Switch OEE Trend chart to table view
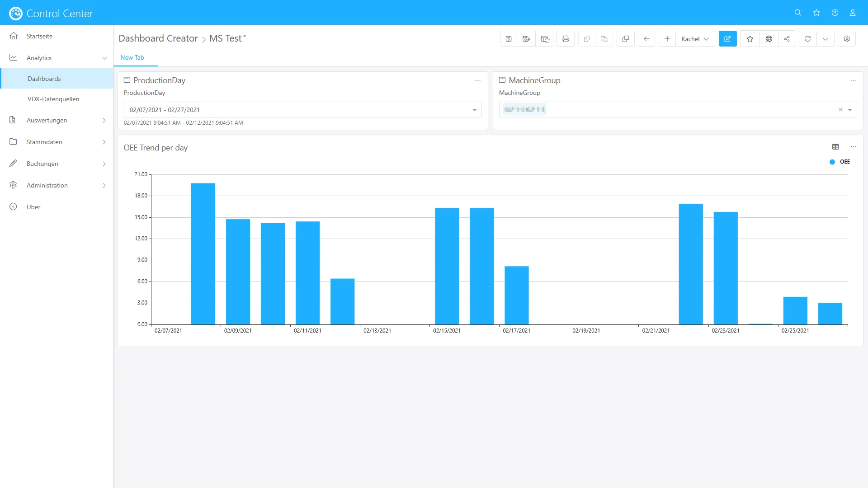This screenshot has height=488, width=868. pyautogui.click(x=835, y=146)
